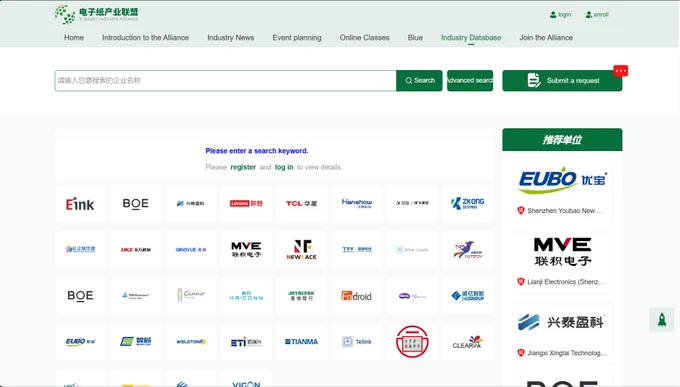This screenshot has height=387, width=680.
Task: Open the Telink logo tile
Action: point(357,341)
